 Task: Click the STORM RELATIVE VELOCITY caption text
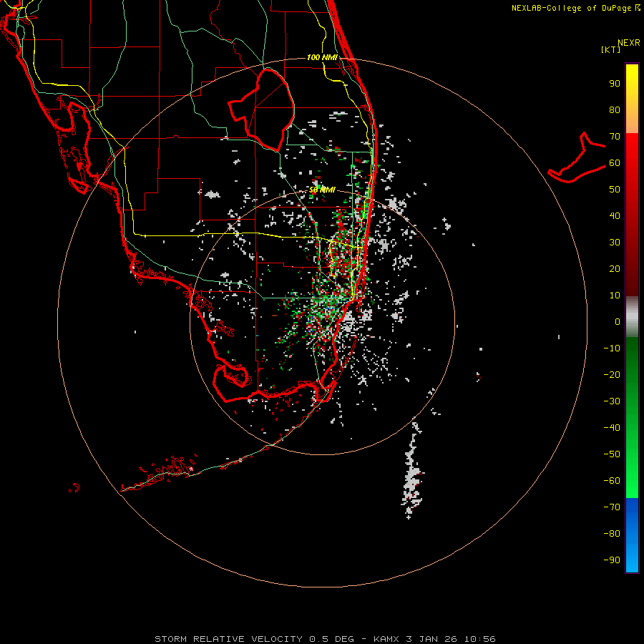coord(228,639)
